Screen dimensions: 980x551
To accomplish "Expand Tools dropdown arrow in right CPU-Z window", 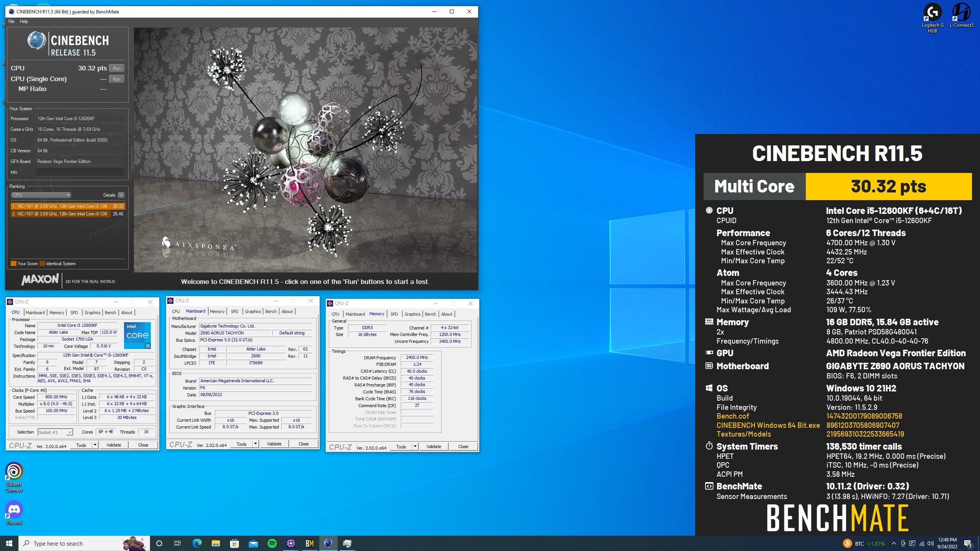I will pyautogui.click(x=415, y=447).
